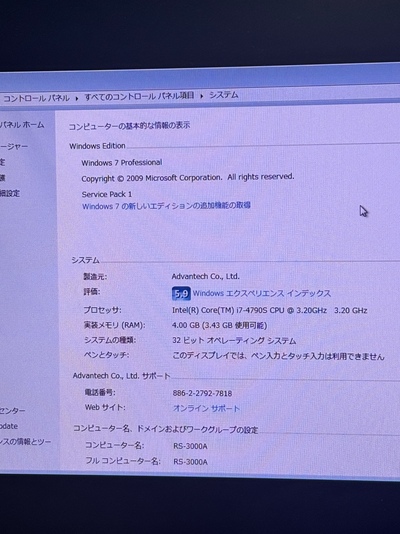Open コントロール パネル ホーム in sidebar
Screen dimensions: 400x534
pos(22,125)
